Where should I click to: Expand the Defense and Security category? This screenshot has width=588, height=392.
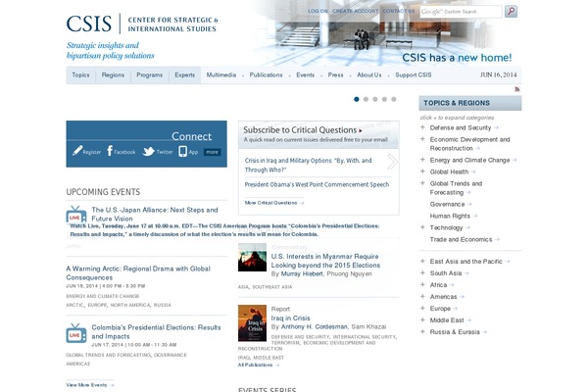click(422, 127)
